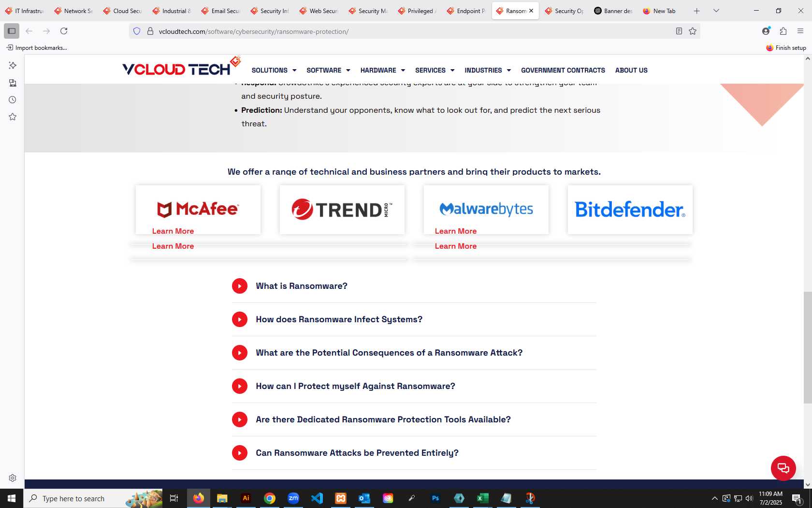The height and width of the screenshot is (508, 812).
Task: Open the extensions puzzle icon
Action: [783, 31]
